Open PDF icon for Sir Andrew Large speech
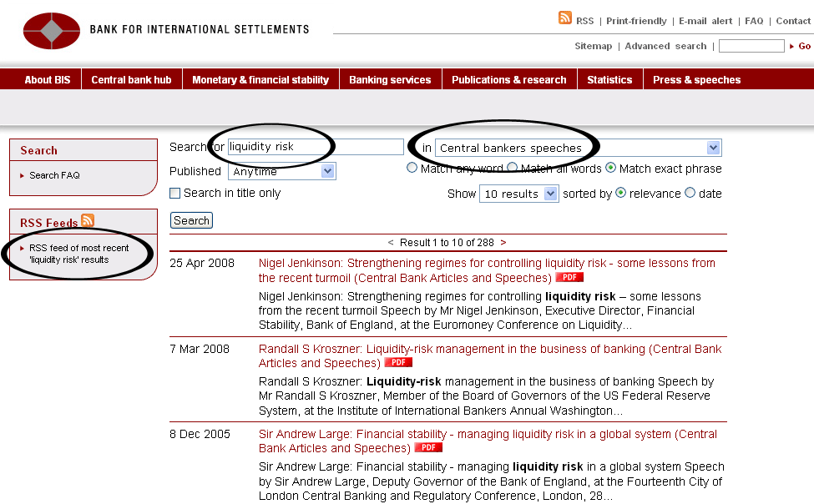Image resolution: width=814 pixels, height=504 pixels. tap(428, 447)
